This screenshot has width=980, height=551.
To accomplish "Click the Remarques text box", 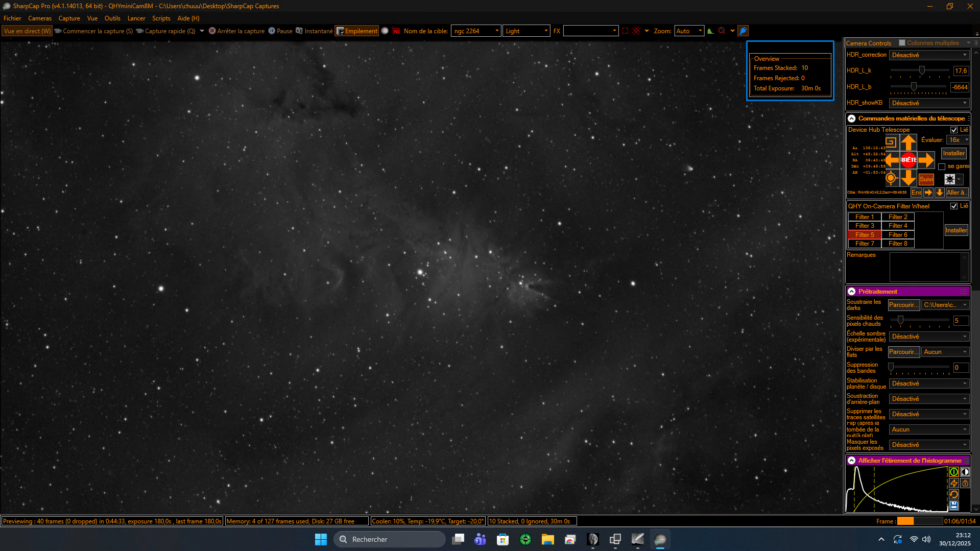I will tap(925, 267).
